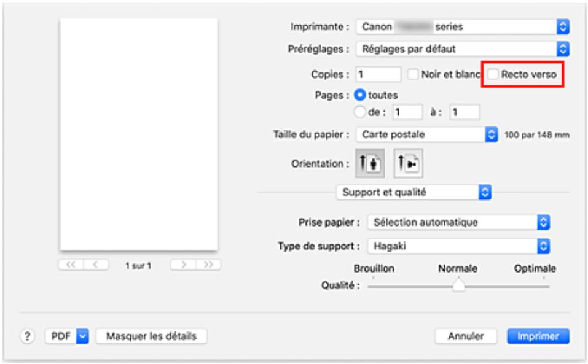Click Masquer les détails button

(x=152, y=336)
